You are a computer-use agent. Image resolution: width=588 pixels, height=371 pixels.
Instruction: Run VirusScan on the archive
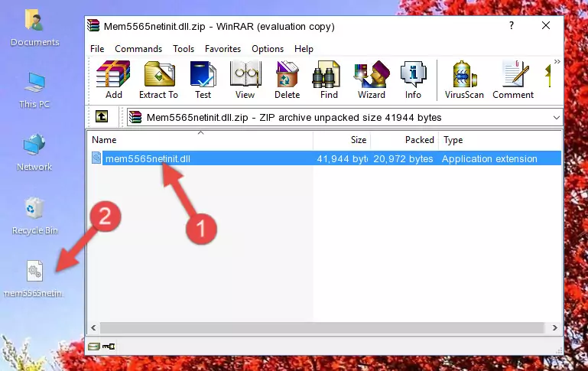pos(464,80)
